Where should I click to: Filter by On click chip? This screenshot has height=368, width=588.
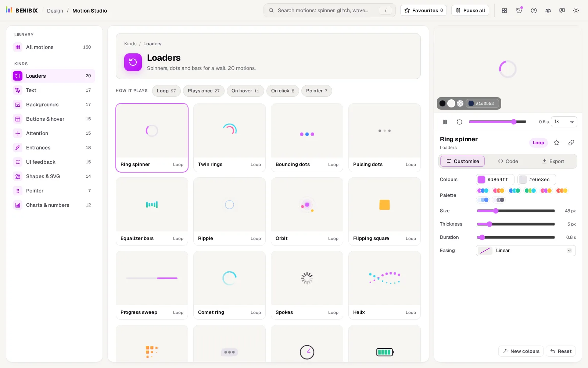[283, 91]
